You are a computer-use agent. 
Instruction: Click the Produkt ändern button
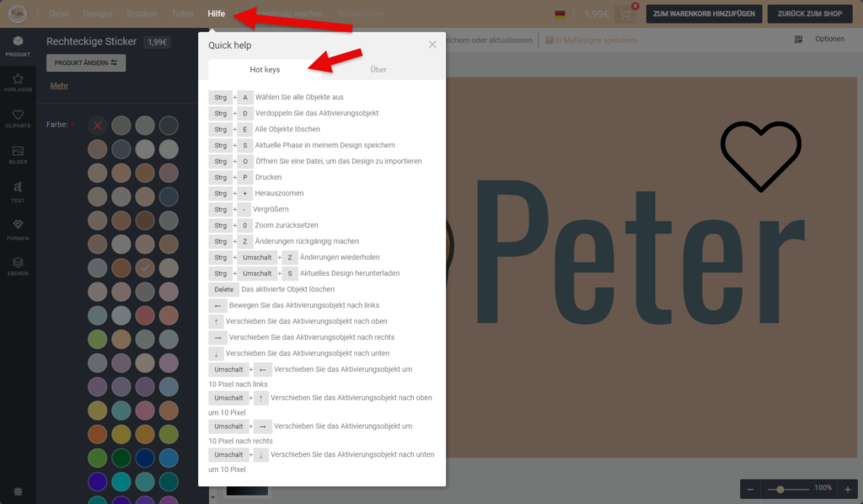[86, 63]
